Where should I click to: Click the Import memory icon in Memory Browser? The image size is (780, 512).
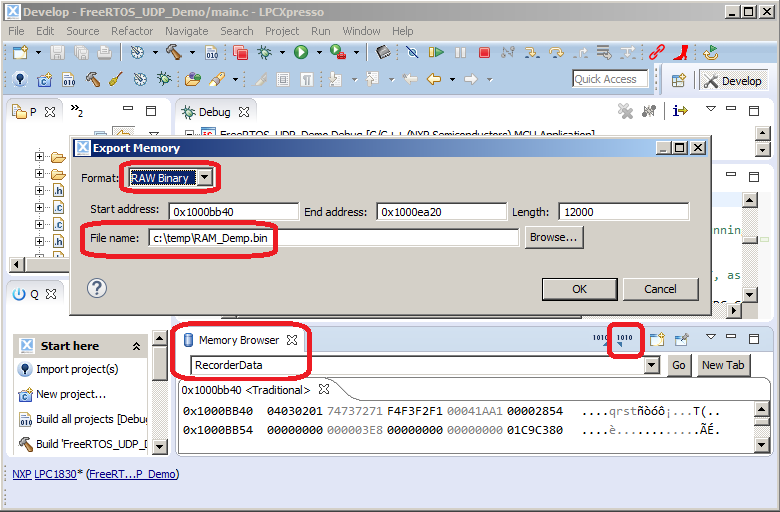[x=600, y=340]
